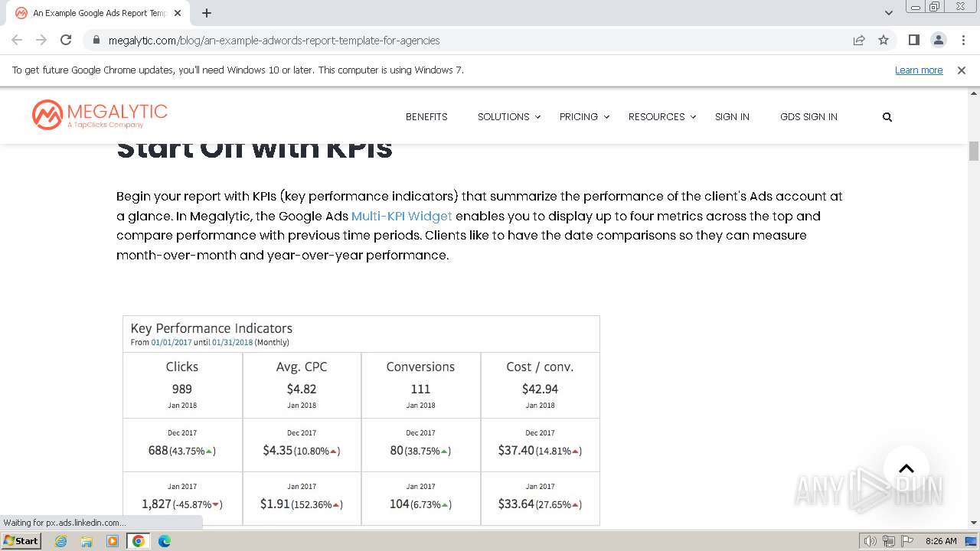
Task: Open Microsoft Edge from the taskbar
Action: coord(164,541)
